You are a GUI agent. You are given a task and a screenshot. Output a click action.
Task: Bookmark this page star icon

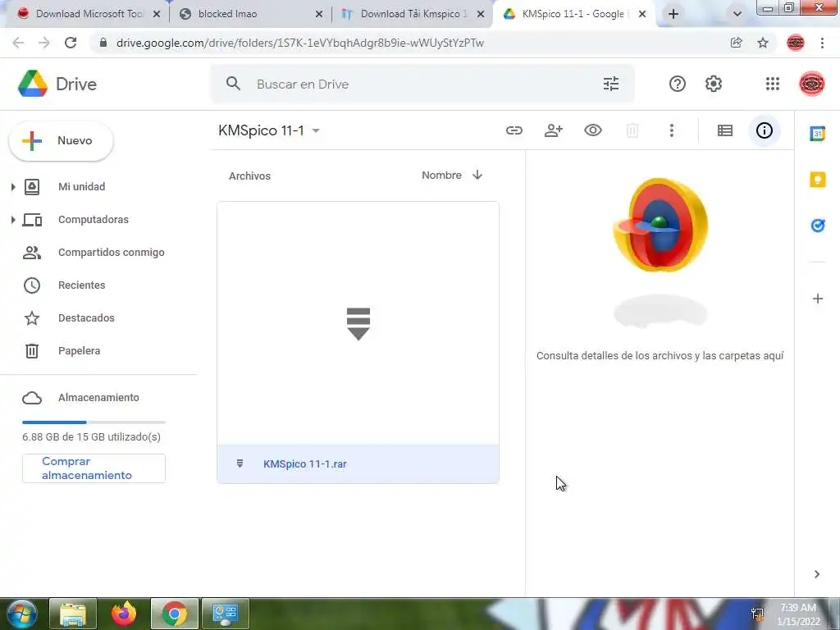(763, 43)
